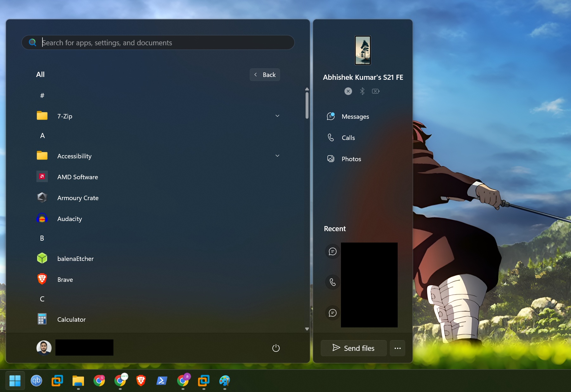Click the power button in Start menu
Viewport: 571px width, 392px height.
pos(275,348)
